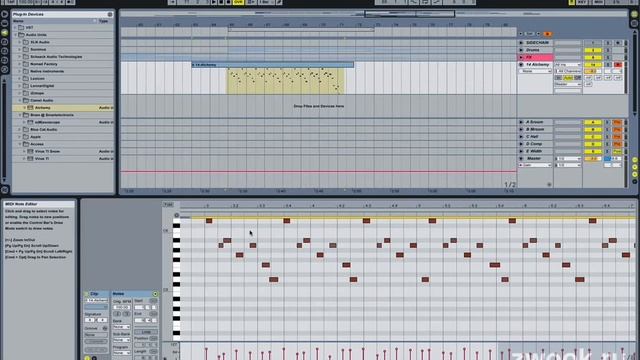
Task: Open File Browser 1 in the sidebar
Action: [4, 42]
